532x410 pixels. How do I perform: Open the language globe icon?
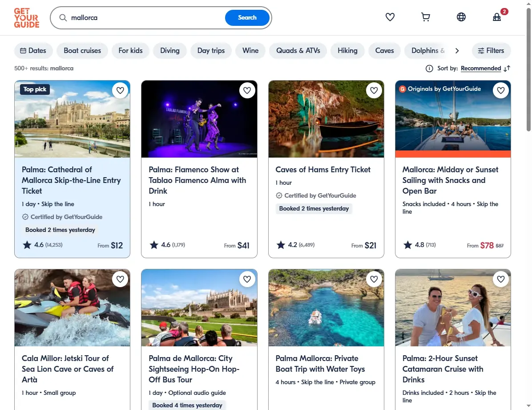coord(461,17)
